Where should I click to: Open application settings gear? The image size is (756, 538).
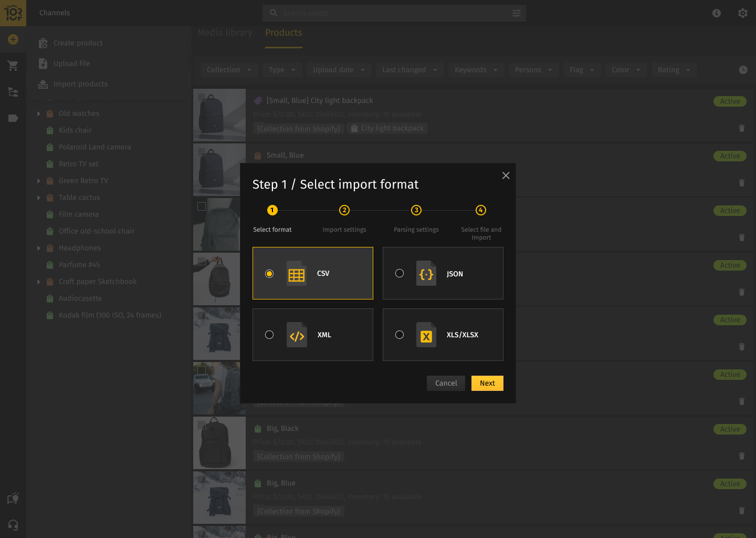tap(742, 13)
